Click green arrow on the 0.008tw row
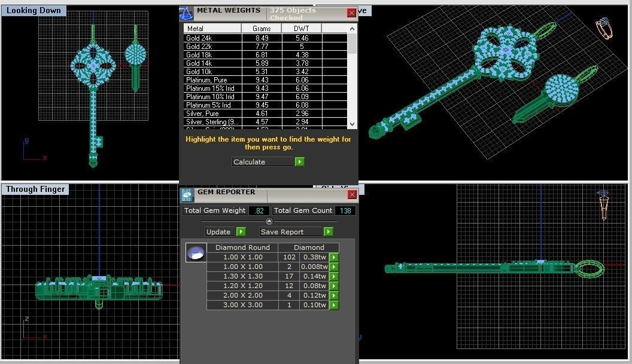This screenshot has width=632, height=364. click(x=334, y=267)
